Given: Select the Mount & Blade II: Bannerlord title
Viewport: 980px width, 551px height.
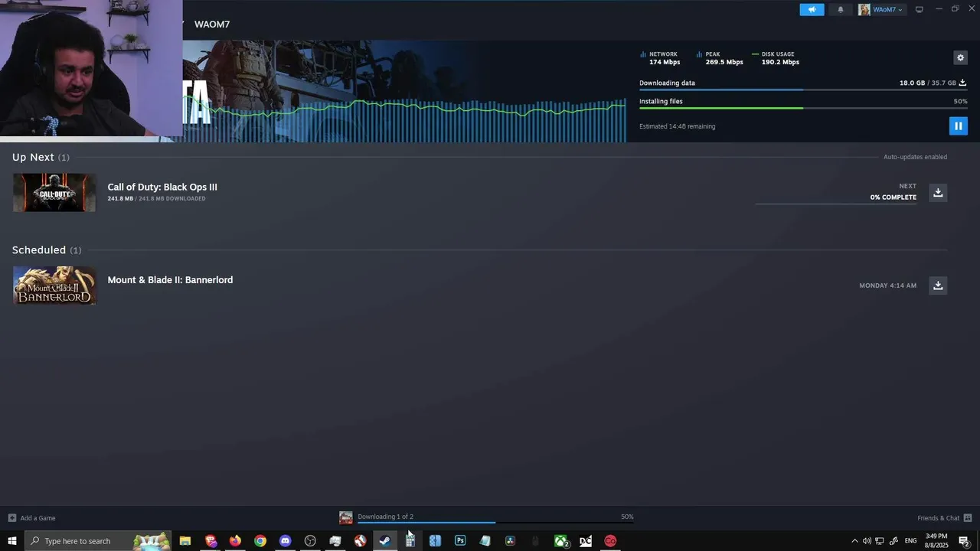Looking at the screenshot, I should pyautogui.click(x=170, y=280).
